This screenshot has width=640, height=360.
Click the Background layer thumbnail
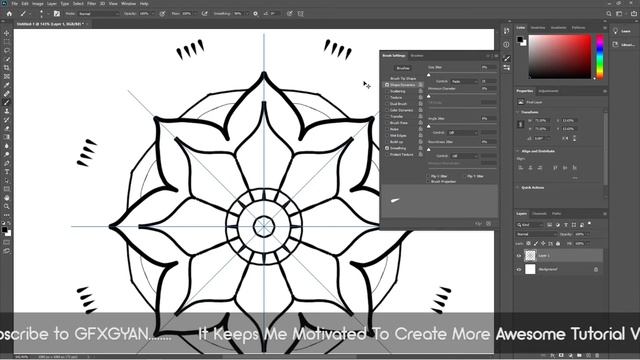(x=530, y=269)
